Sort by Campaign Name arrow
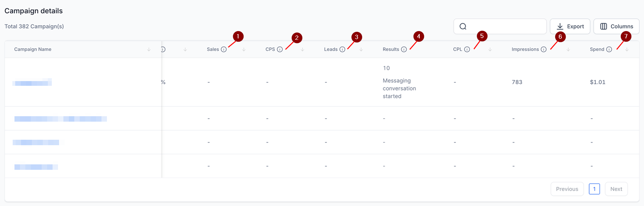 pos(149,49)
